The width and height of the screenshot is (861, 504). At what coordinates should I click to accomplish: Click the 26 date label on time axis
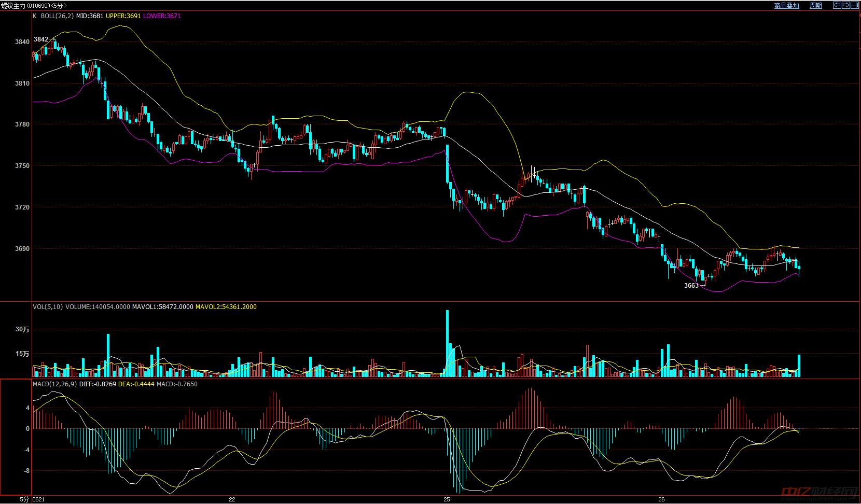661,500
